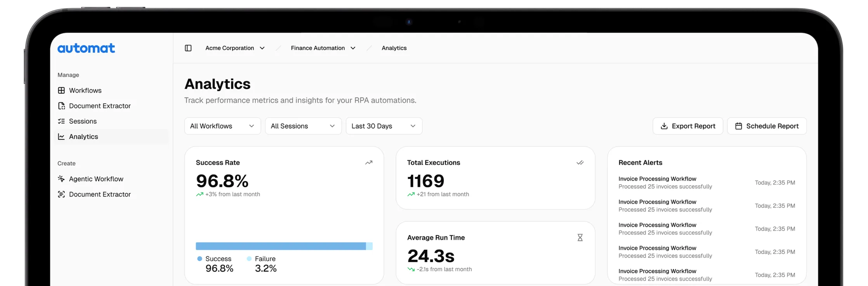This screenshot has width=868, height=286.
Task: Open the Finance Automation project dropdown
Action: point(323,48)
